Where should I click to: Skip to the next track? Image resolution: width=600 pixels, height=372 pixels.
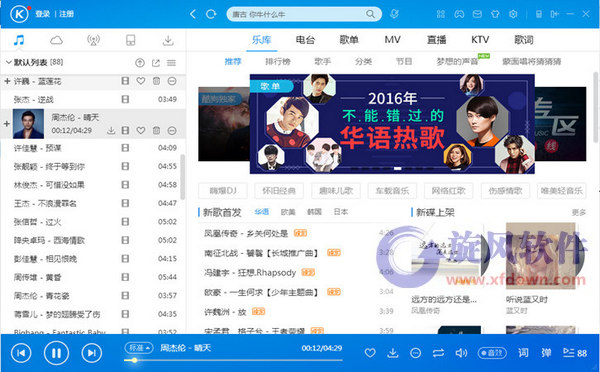click(92, 353)
